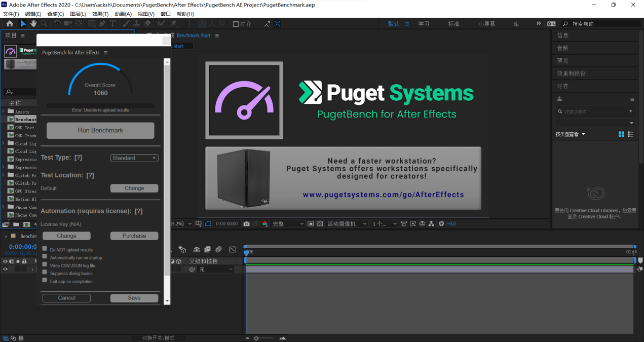The height and width of the screenshot is (342, 644).
Task: Enable 'Do NOT upload results' checkbox
Action: (45, 249)
